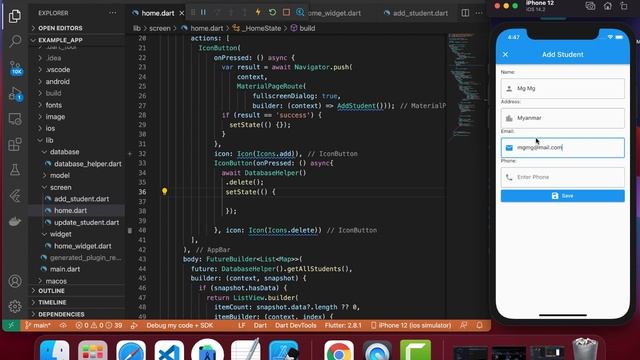This screenshot has width=640, height=360.
Task: Click the errors and warnings status item
Action: click(98, 325)
